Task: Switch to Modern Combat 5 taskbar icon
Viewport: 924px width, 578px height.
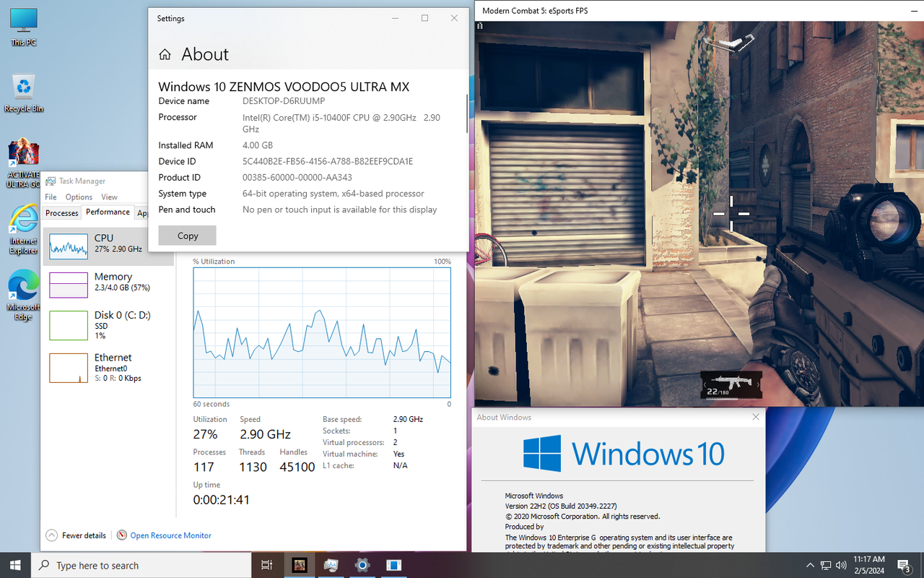Action: pos(299,565)
